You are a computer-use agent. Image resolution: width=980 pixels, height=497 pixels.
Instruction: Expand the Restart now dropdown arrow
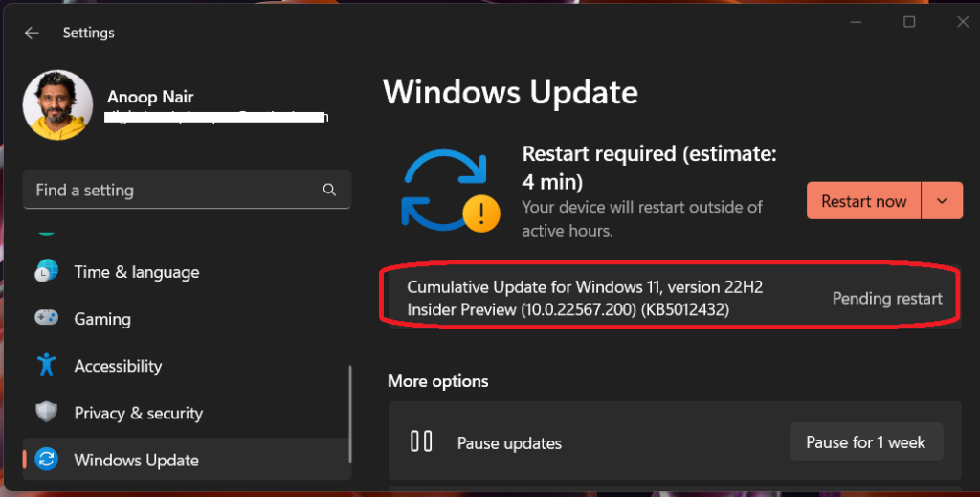(x=942, y=201)
